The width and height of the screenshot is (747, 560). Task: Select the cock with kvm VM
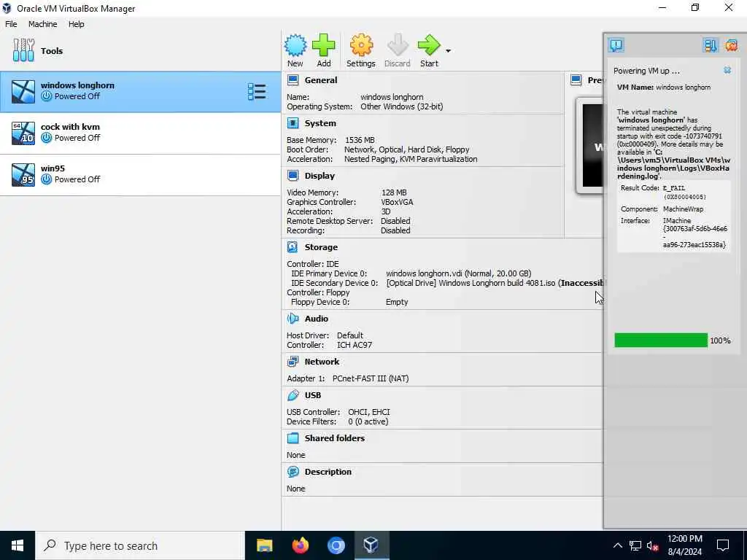[x=141, y=133]
